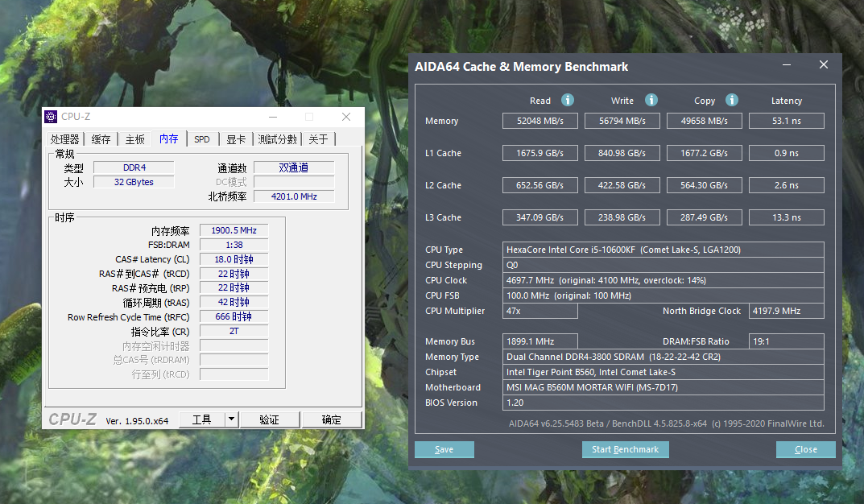Click the CPU Type field HexaCore Intel Core i5-10600KF

coord(663,250)
